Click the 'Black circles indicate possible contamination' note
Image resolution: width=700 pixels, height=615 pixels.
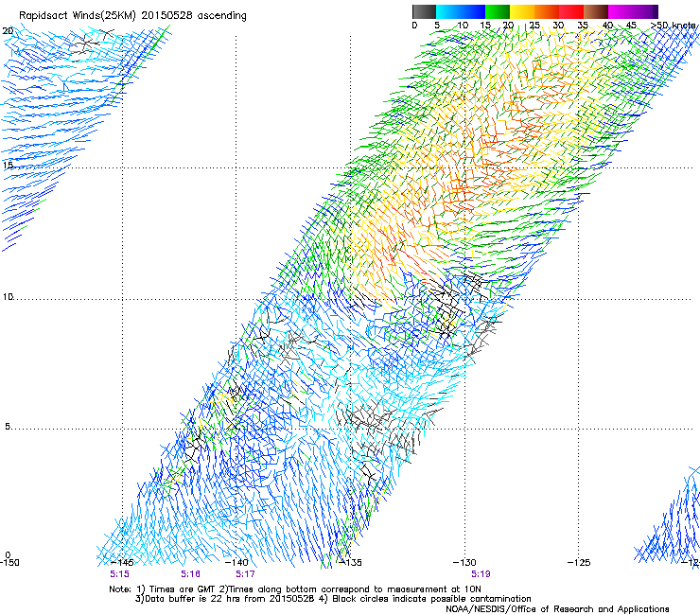point(431,599)
